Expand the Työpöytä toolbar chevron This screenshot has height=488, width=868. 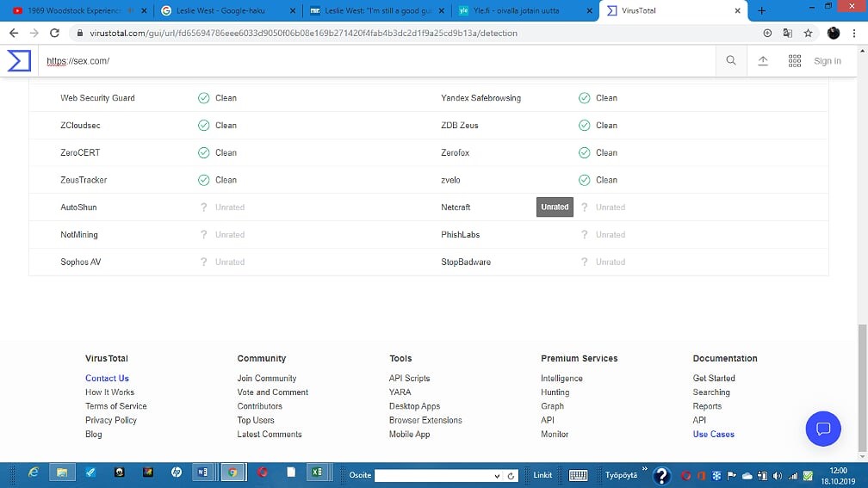(x=644, y=470)
